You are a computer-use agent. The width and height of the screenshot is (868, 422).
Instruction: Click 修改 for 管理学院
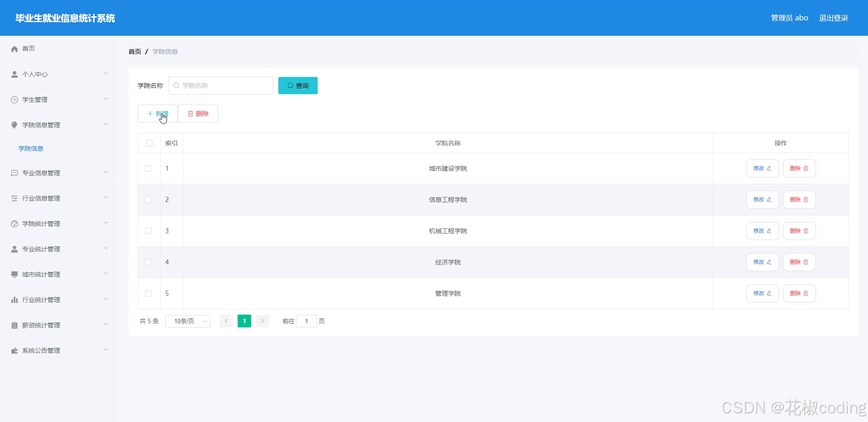[763, 293]
